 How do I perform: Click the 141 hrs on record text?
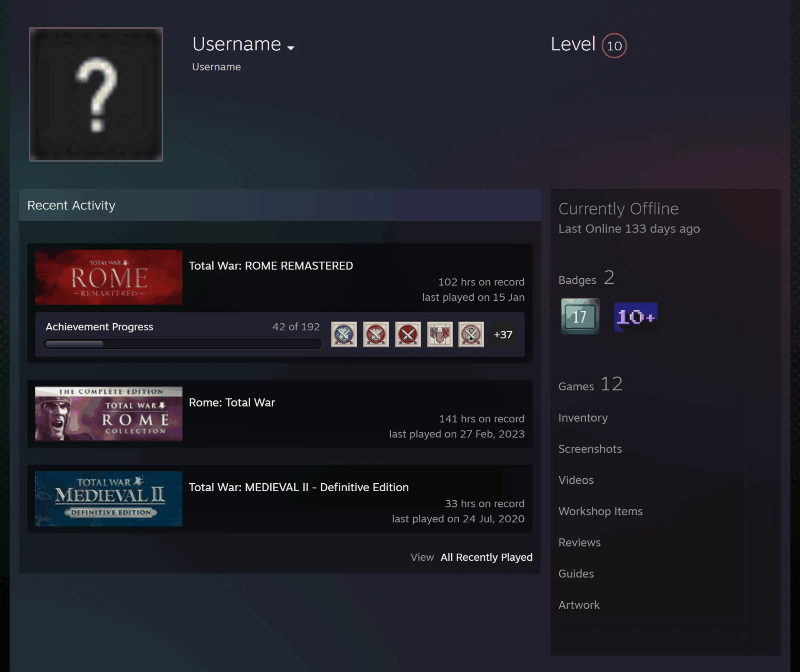[482, 419]
